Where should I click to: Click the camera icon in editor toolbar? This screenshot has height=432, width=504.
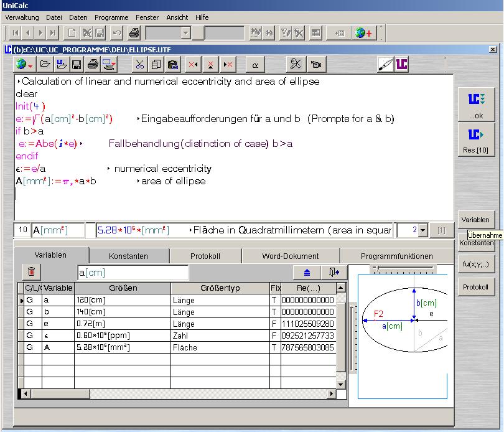(x=316, y=64)
